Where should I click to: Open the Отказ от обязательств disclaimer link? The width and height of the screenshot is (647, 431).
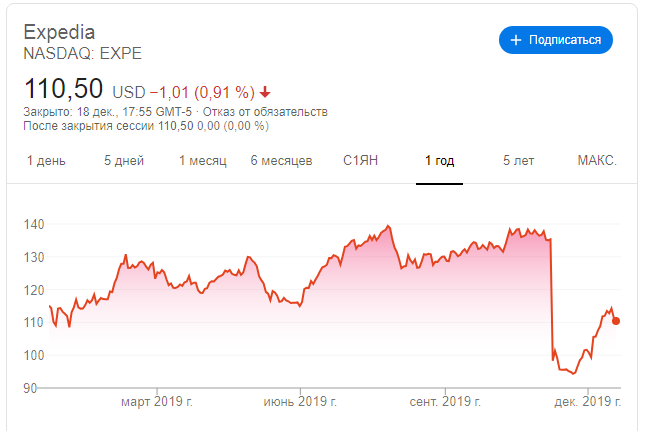click(265, 112)
